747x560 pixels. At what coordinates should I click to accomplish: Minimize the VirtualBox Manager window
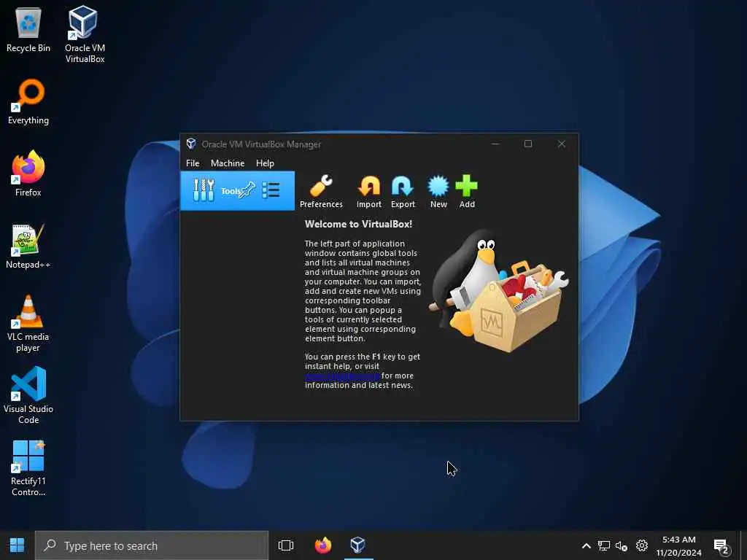point(495,144)
